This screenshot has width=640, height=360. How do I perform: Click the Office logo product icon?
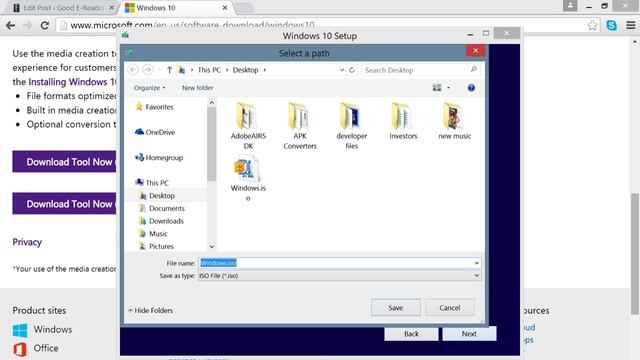20,349
